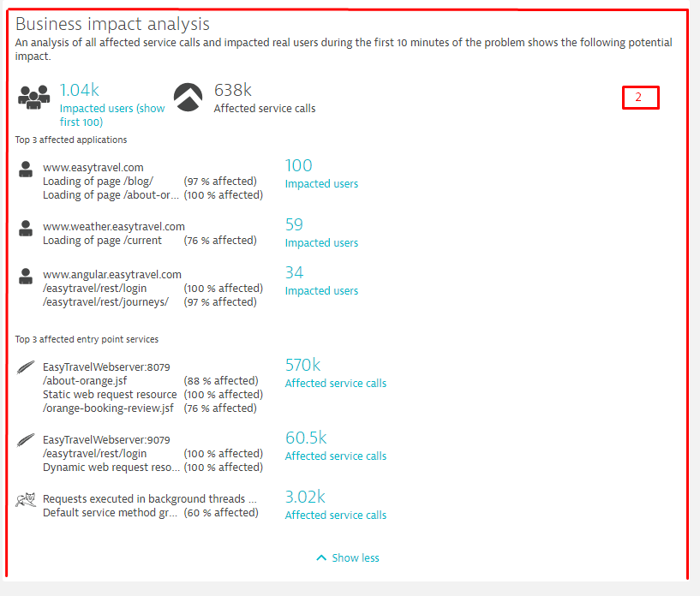The image size is (700, 596).
Task: Select the /easytravel/rest/journeys/ entry
Action: pyautogui.click(x=105, y=301)
